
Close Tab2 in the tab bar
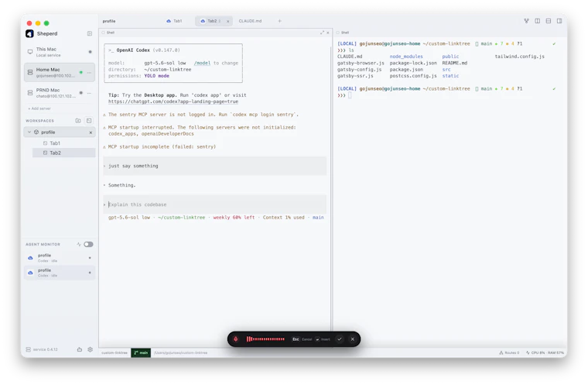(x=228, y=22)
